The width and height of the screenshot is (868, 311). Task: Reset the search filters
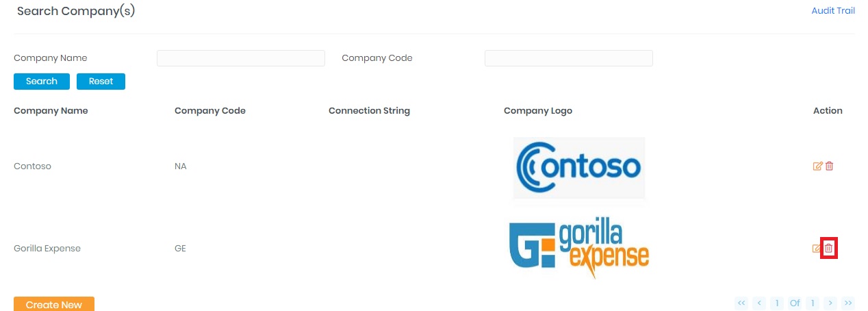[101, 81]
